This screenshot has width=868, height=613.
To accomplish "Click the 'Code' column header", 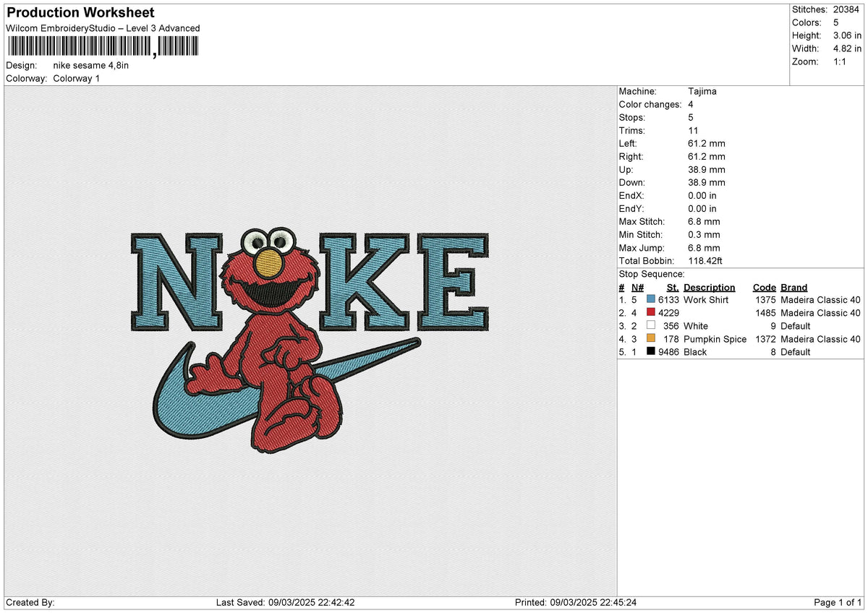I will tap(764, 288).
